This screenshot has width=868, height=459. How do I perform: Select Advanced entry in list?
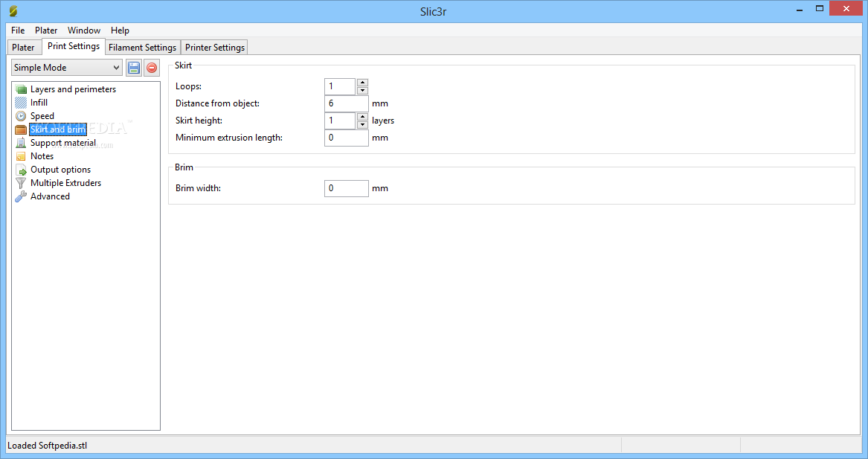50,196
